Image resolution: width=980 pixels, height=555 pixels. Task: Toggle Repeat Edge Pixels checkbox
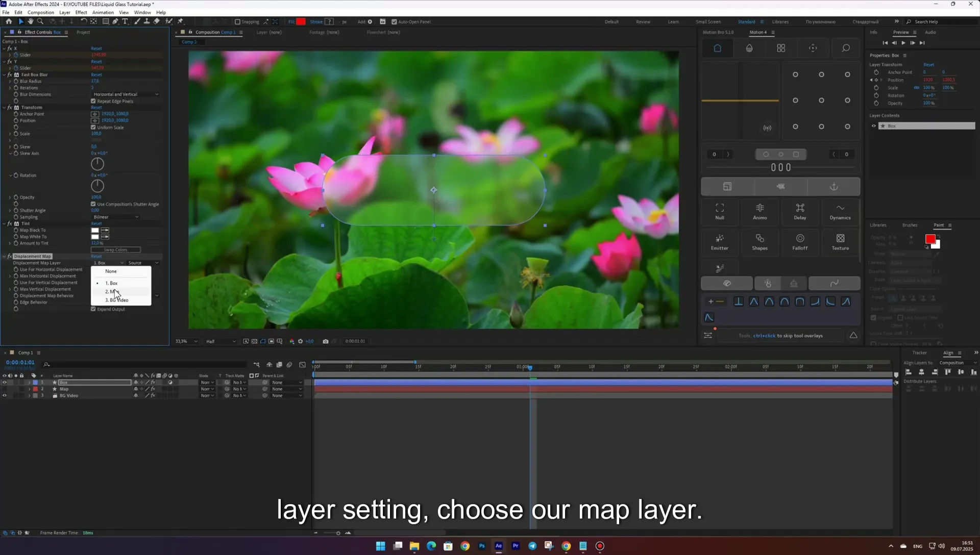[93, 101]
